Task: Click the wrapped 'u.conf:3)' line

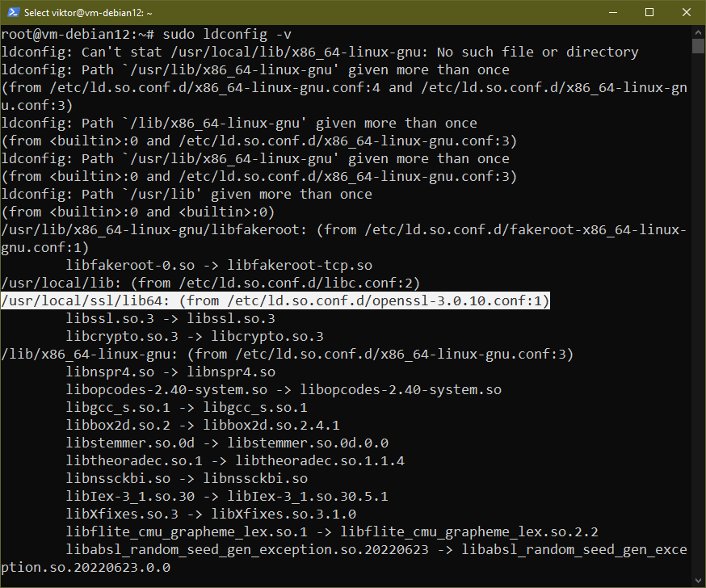Action: [37, 105]
